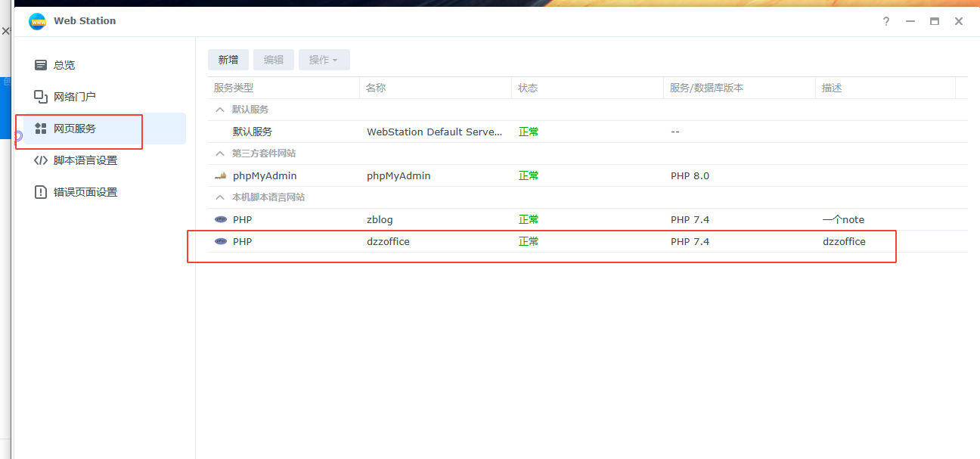
Task: Click the dzzoffice description cell
Action: (844, 241)
